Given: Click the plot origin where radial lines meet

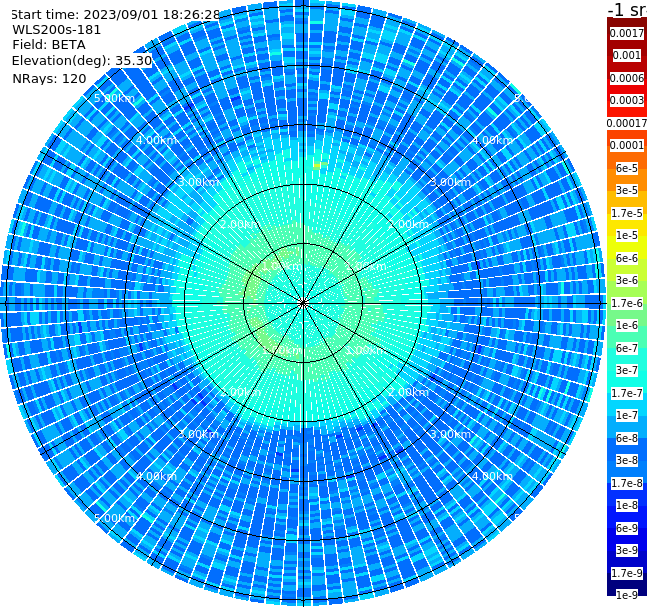Looking at the screenshot, I should click(303, 303).
